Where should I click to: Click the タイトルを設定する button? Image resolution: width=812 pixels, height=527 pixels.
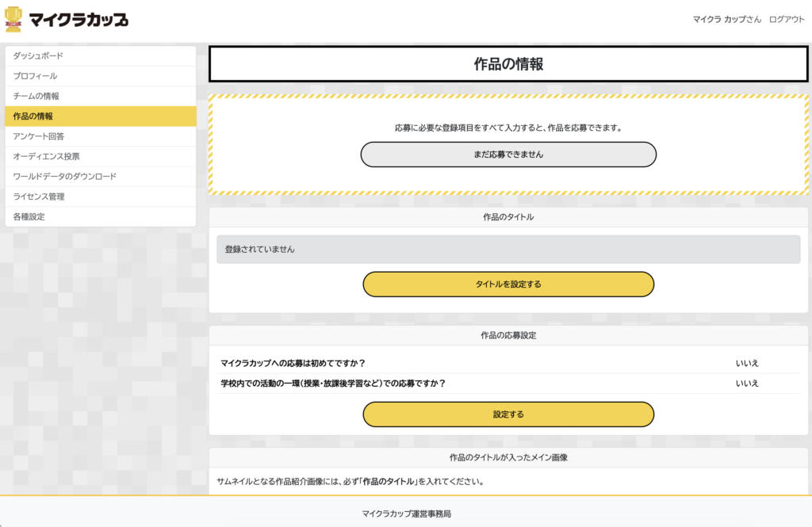tap(508, 285)
